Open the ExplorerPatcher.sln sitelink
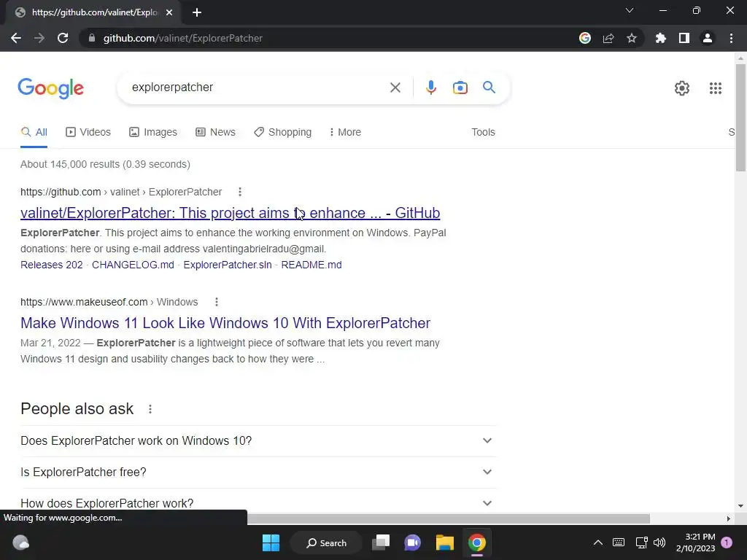Screen dimensions: 747x560 click(x=228, y=265)
